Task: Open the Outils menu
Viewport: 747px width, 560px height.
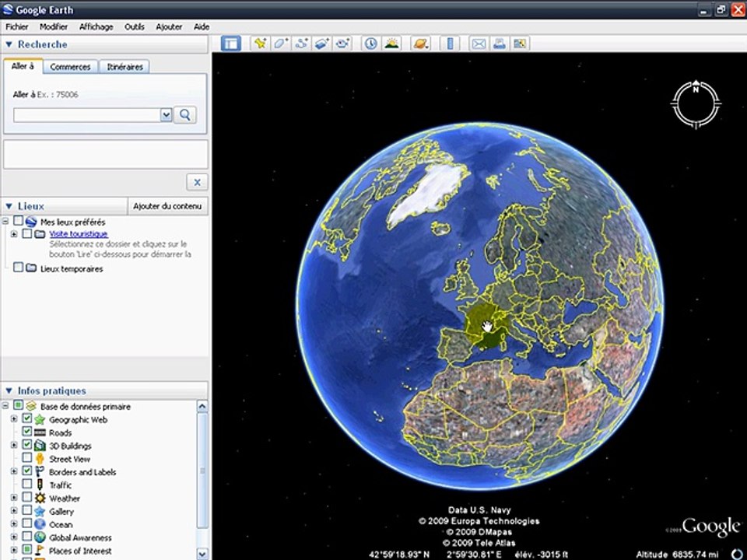Action: (135, 26)
